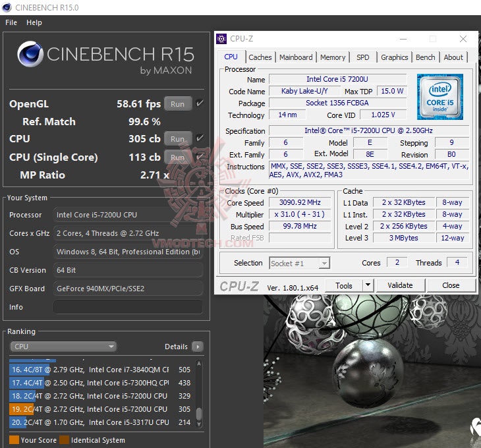481x448 pixels.
Task: Click the OS field Windows 8, 64 Bit
Action: (x=128, y=252)
